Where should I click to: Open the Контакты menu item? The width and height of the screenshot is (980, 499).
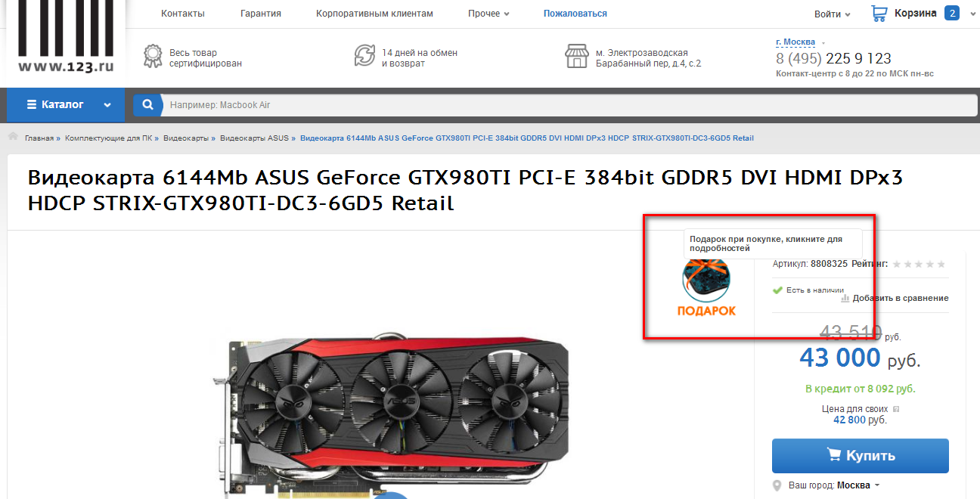[183, 14]
